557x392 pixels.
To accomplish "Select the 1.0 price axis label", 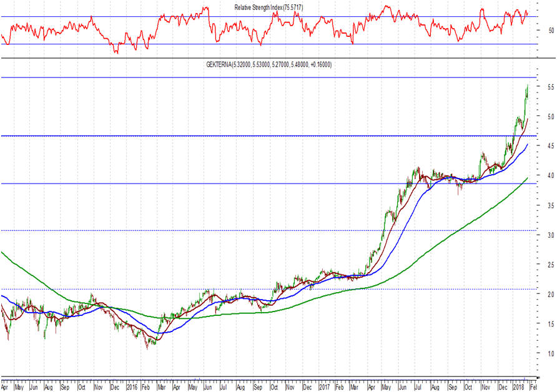I will (551, 354).
